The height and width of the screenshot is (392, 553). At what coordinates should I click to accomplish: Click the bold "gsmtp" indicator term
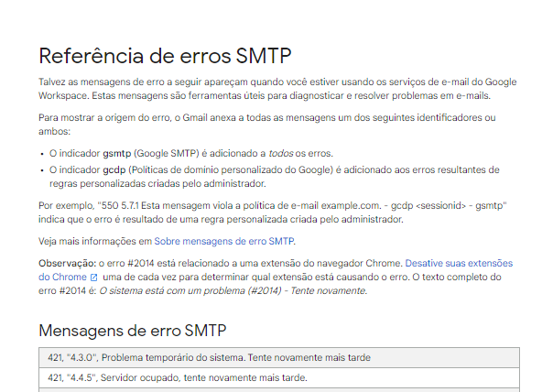[x=117, y=152]
